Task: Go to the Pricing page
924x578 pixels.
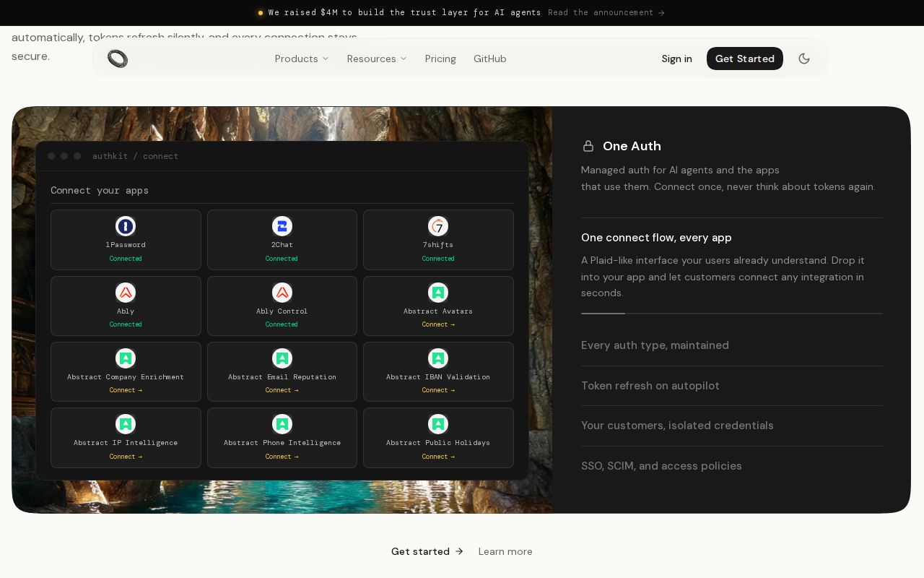Action: point(440,59)
